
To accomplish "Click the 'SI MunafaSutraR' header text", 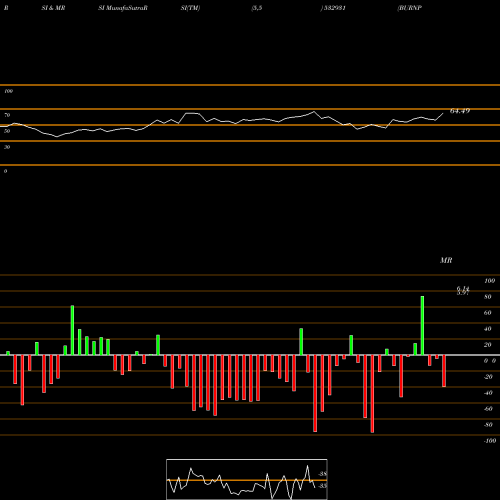I will coord(123,8).
